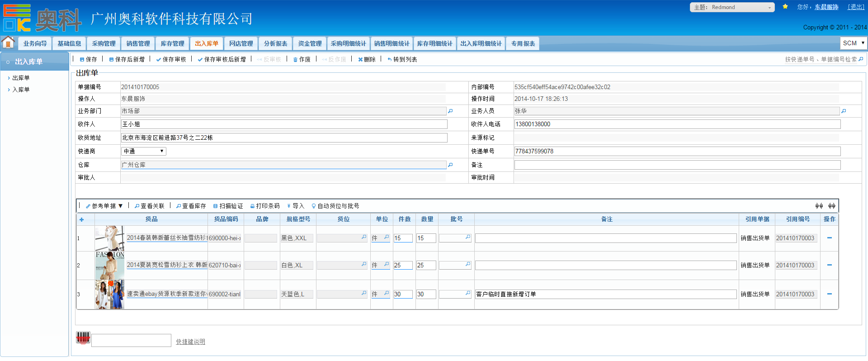Click the first product thumbnail image

tap(109, 238)
